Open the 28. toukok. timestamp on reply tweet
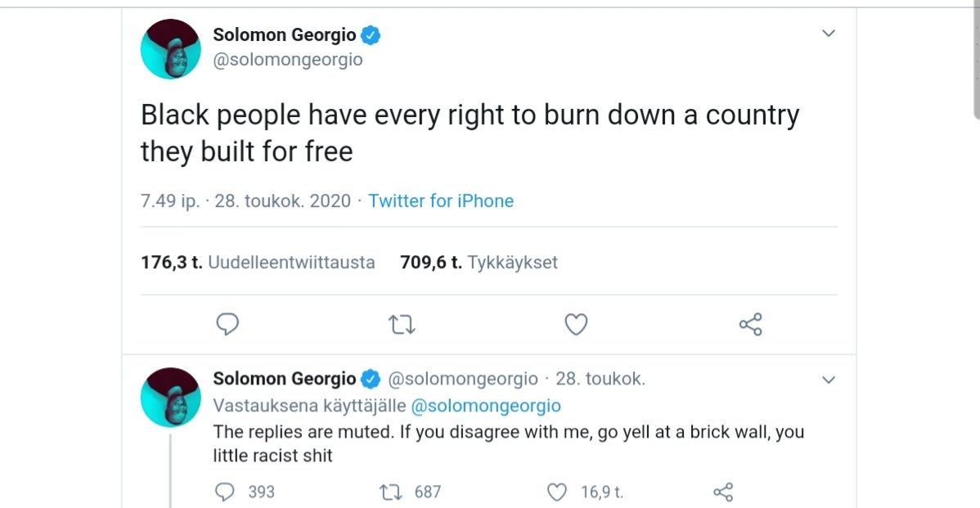Image resolution: width=980 pixels, height=508 pixels. coord(600,379)
